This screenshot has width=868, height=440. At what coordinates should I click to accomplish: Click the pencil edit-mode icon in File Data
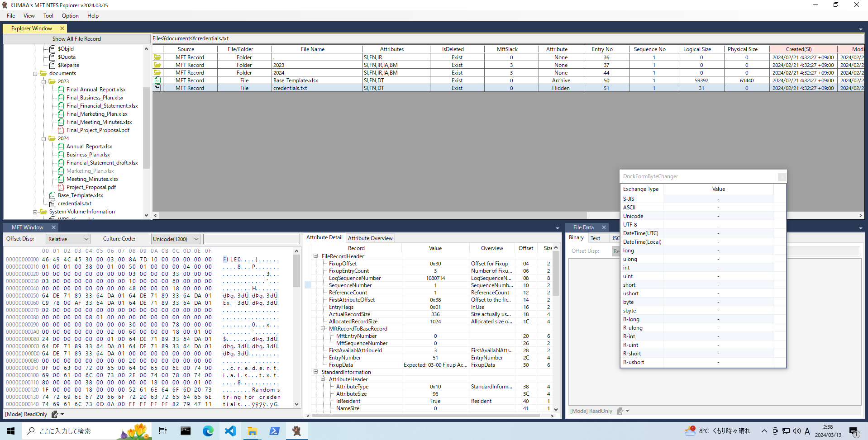coord(620,411)
